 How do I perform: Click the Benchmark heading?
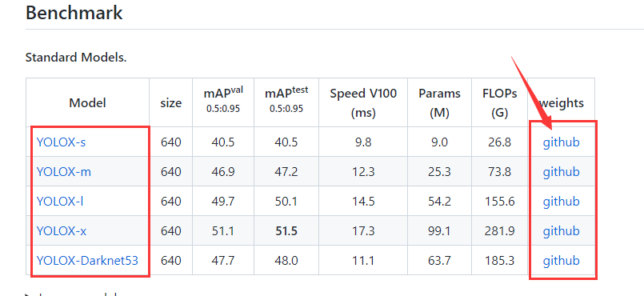click(74, 12)
